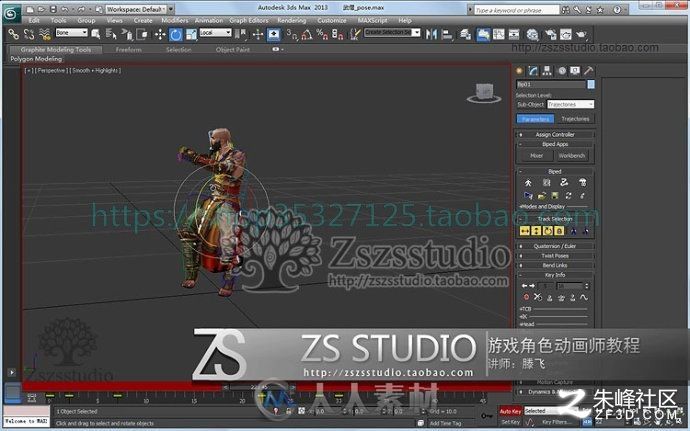
Task: Expand the Quaternion / Euler rollout
Action: pyautogui.click(x=555, y=246)
